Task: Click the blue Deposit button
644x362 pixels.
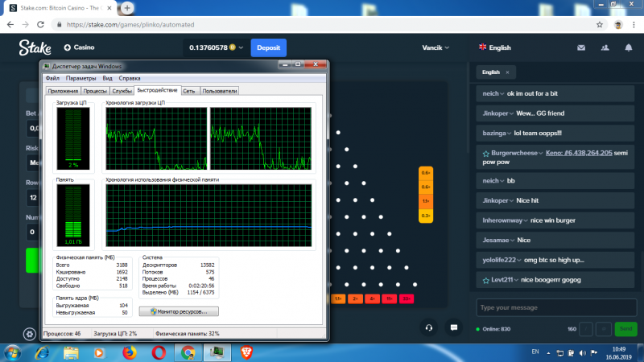Action: pyautogui.click(x=269, y=47)
